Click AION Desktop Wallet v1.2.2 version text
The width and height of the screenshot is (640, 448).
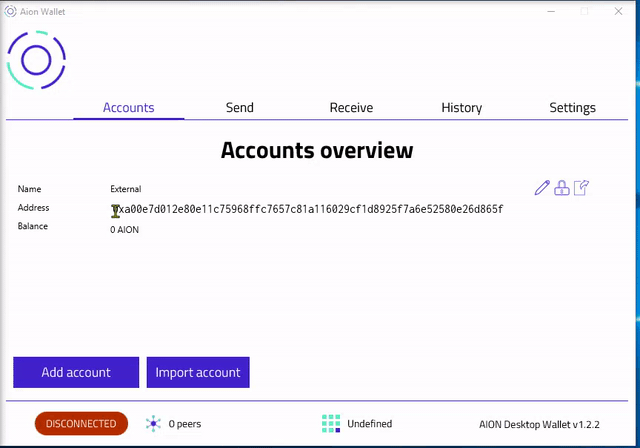[x=539, y=424]
